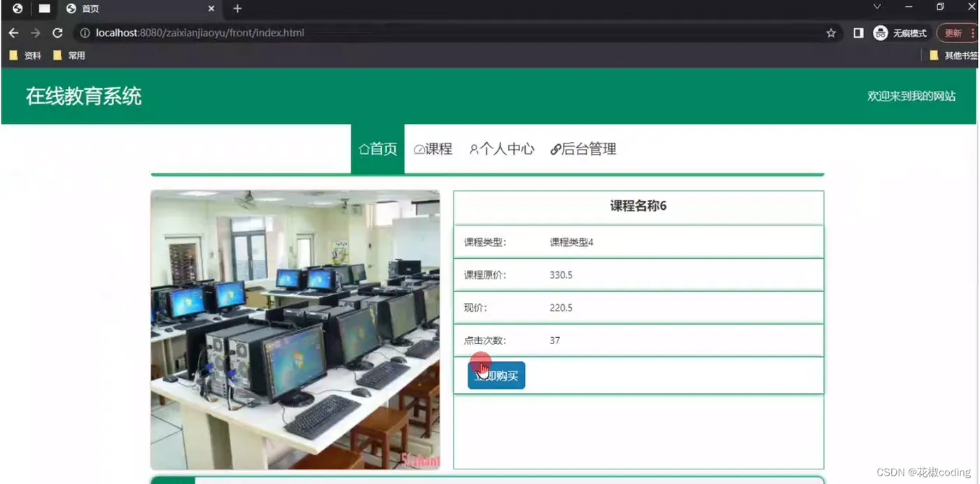Screen dimensions: 980x484
Task: Open the 常用 bookmarks folder
Action: point(69,55)
